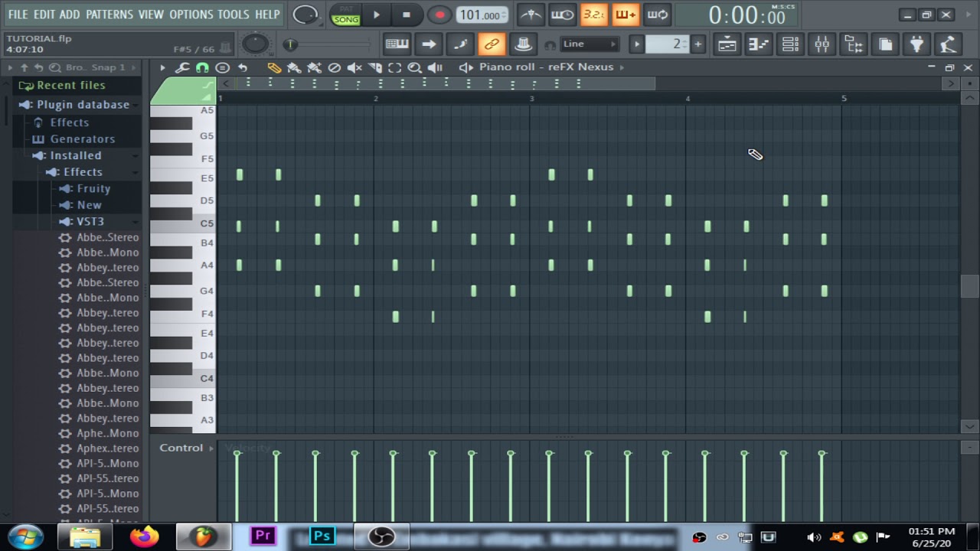Screen dimensions: 980x551
Task: Toggle multilink to controllers hat button
Action: tap(524, 44)
